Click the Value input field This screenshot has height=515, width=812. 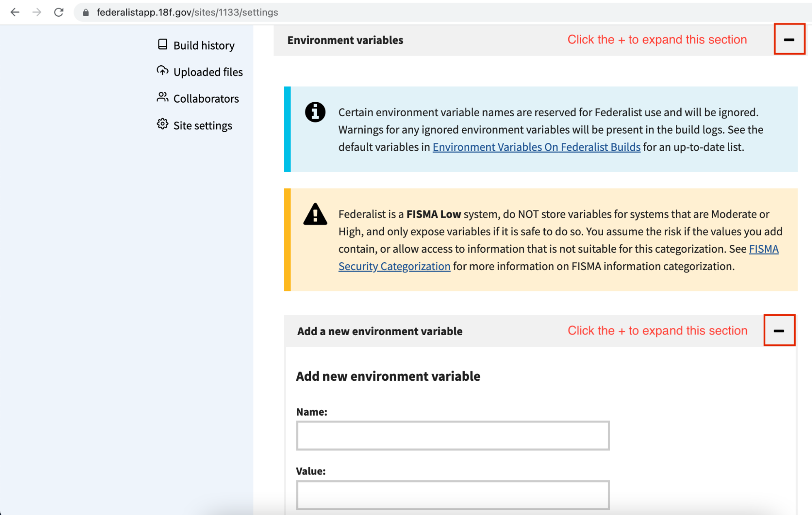tap(453, 495)
